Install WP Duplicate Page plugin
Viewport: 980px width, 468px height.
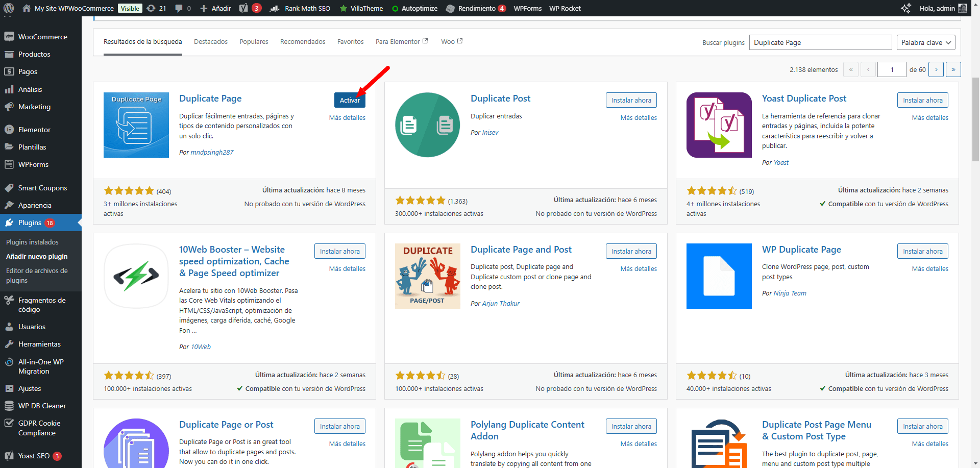point(922,251)
